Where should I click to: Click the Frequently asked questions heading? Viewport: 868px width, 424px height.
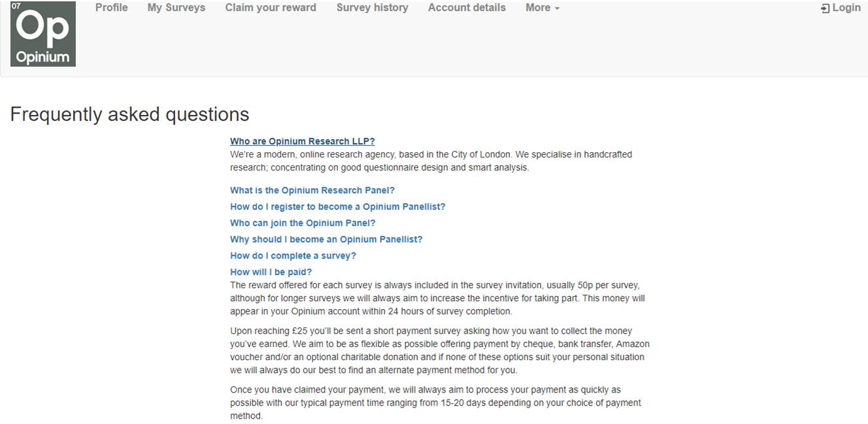pyautogui.click(x=130, y=114)
